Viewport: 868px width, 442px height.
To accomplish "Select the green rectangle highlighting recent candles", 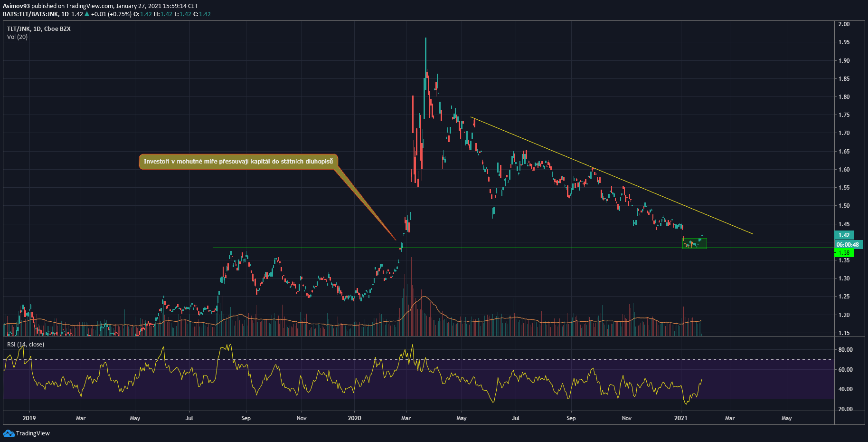I will coord(694,243).
